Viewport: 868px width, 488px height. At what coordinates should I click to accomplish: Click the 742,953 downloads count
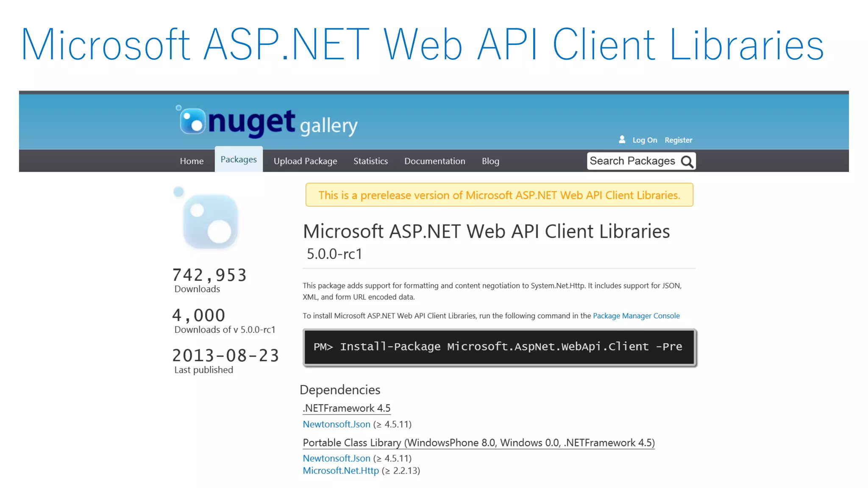(209, 275)
